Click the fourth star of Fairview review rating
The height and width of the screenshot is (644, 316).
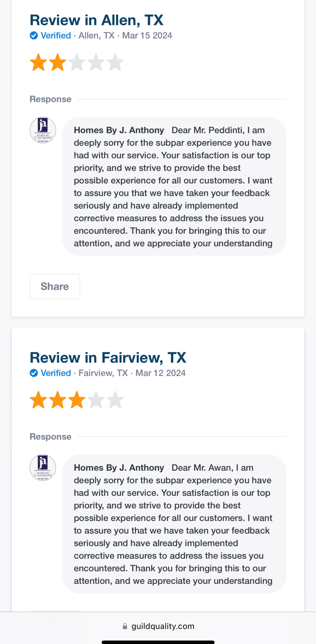pos(96,399)
